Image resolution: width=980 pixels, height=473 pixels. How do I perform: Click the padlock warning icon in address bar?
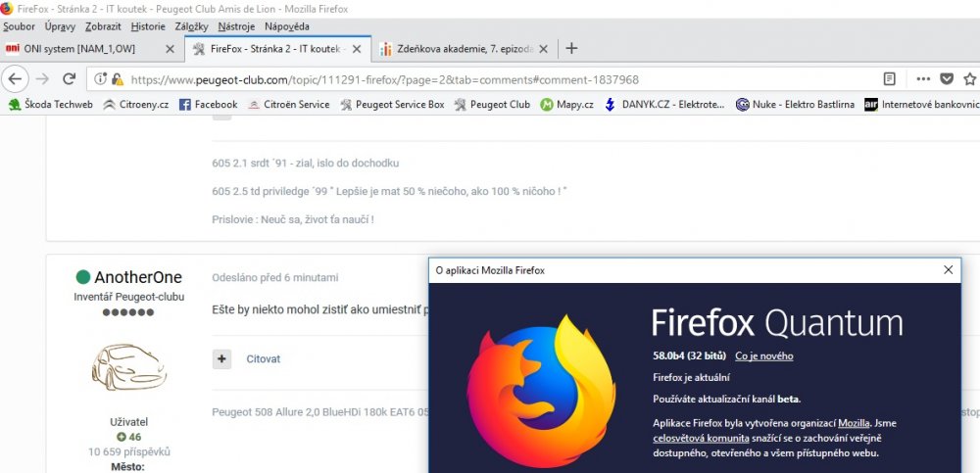coord(117,79)
